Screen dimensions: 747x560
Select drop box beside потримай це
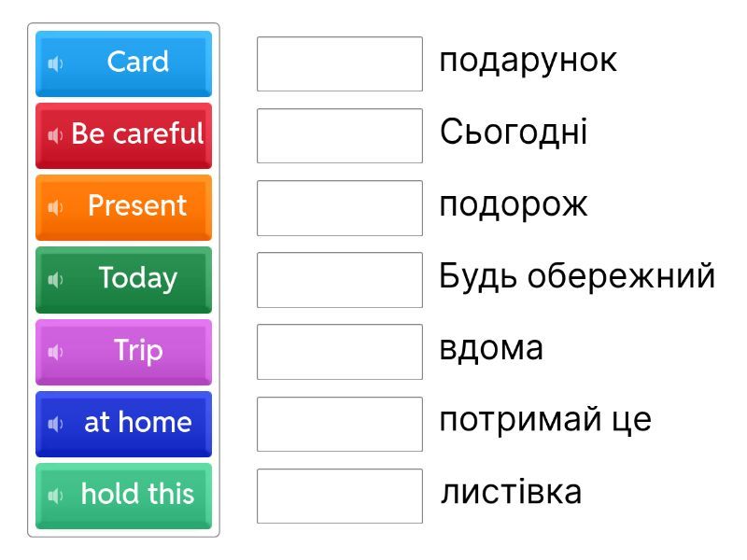tap(340, 424)
